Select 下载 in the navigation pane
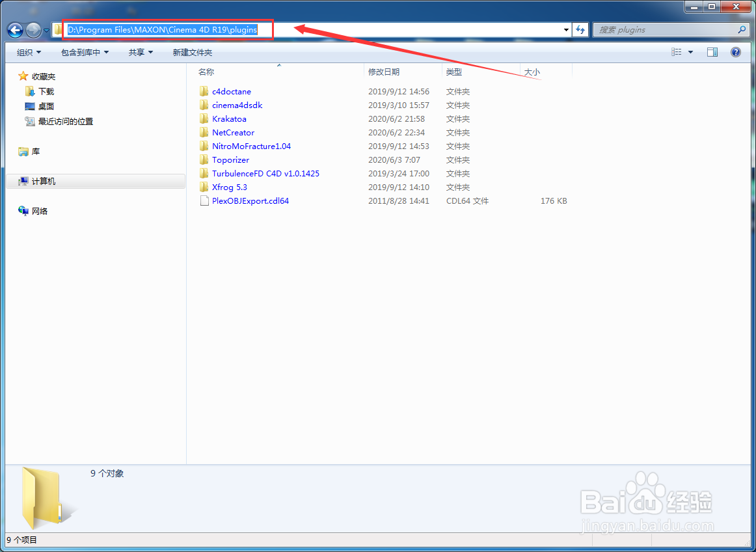 [46, 91]
